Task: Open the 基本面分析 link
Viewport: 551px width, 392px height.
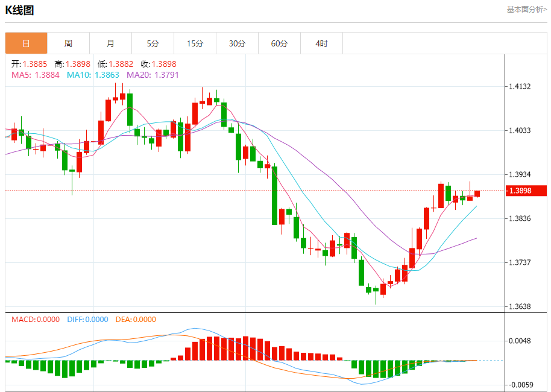Action: [526, 10]
